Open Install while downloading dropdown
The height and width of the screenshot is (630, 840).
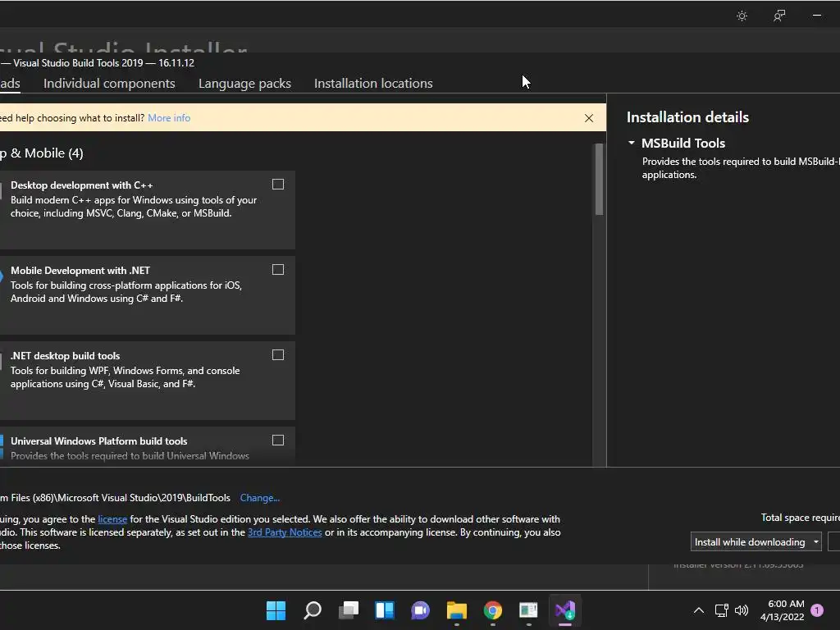click(756, 542)
